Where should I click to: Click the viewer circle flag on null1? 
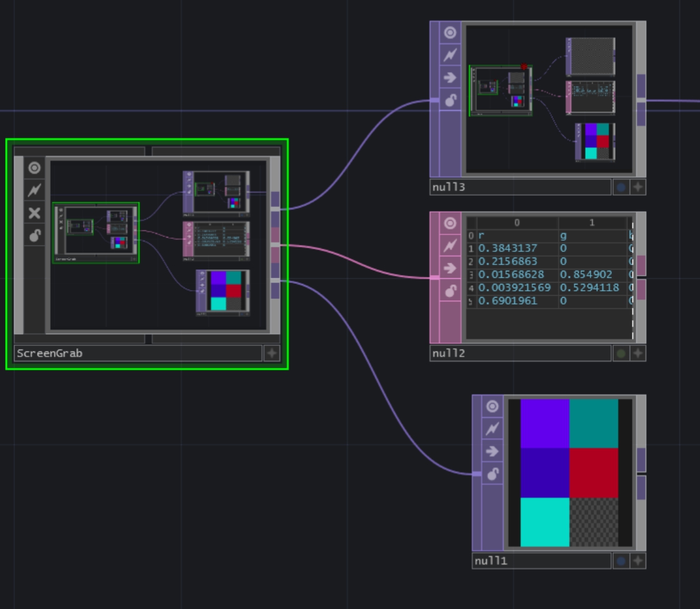(x=492, y=405)
